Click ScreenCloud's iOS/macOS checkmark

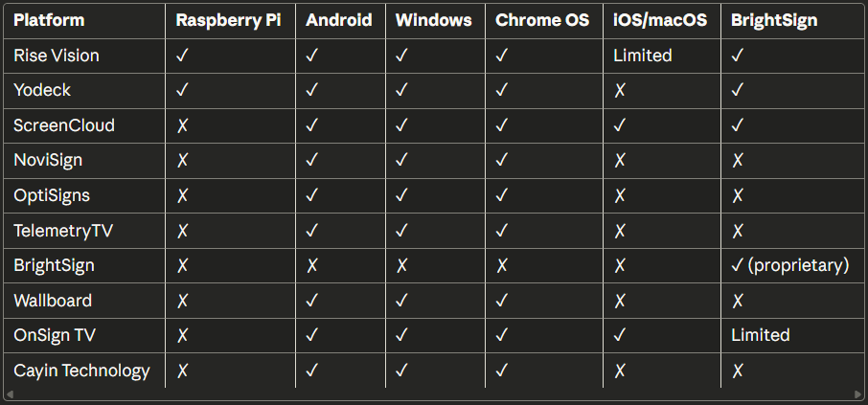tap(620, 125)
